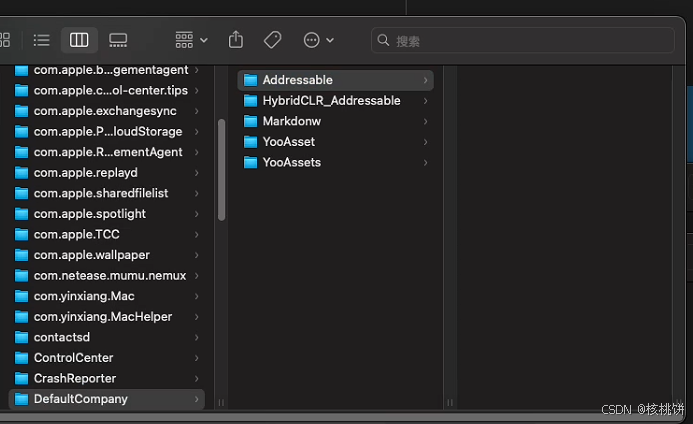693x424 pixels.
Task: Select the com.apple.replayd folder
Action: [107, 173]
